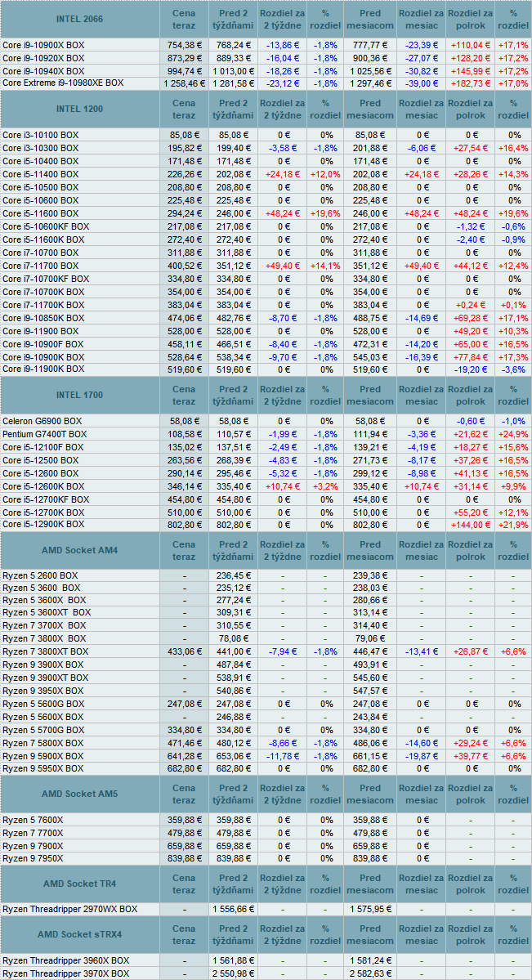The image size is (532, 980).
Task: Click the -11,78 € two-week difference value
Action: (x=281, y=755)
